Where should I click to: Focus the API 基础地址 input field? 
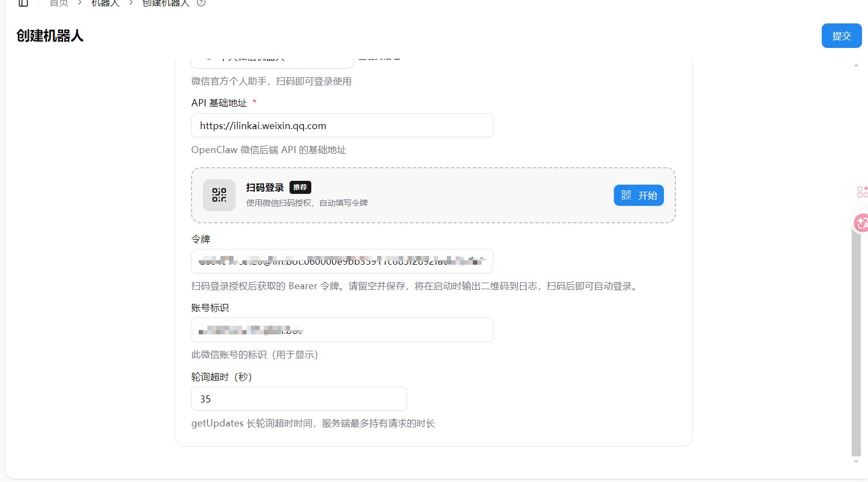tap(342, 126)
